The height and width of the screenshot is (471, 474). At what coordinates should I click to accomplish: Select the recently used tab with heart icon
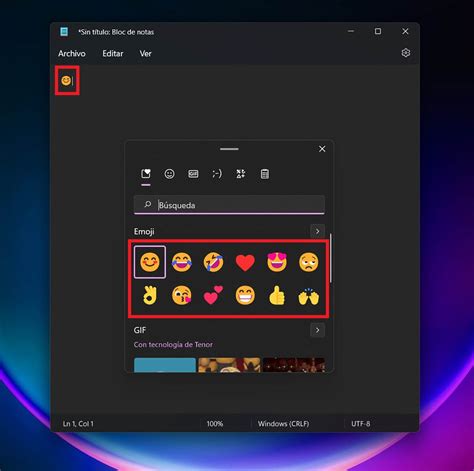click(146, 174)
